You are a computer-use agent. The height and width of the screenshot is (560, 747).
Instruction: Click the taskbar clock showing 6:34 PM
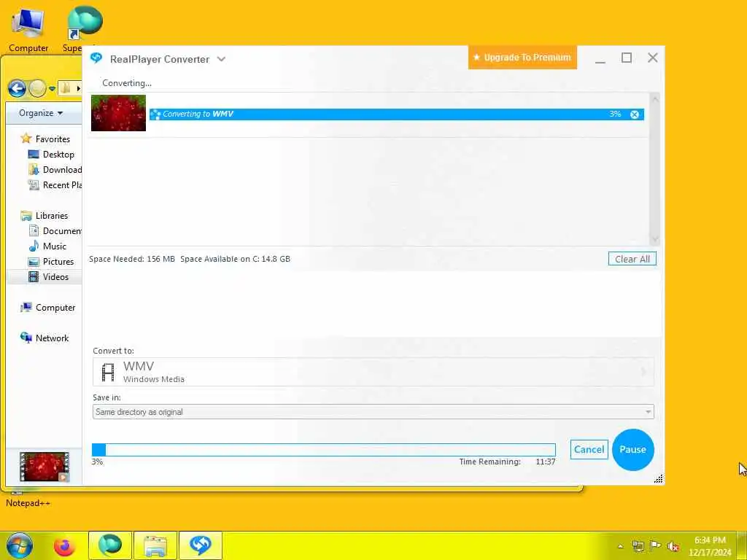[710, 546]
